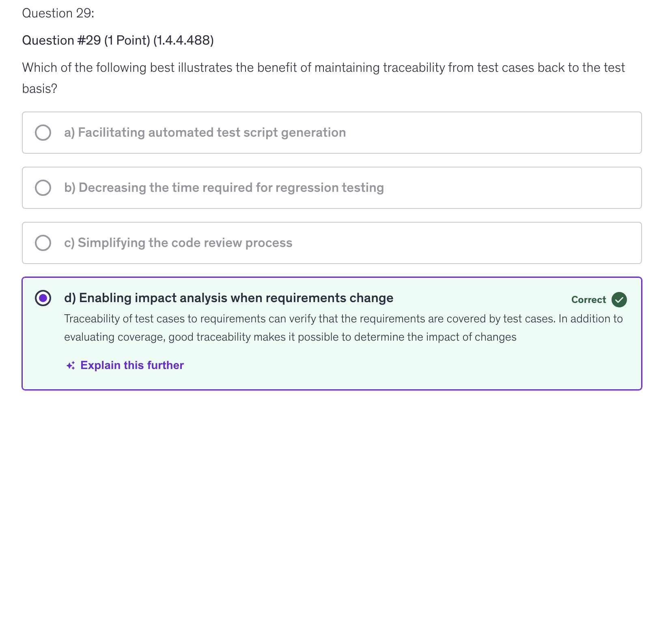Click the question sentence starting 'Which of the following'

323,67
